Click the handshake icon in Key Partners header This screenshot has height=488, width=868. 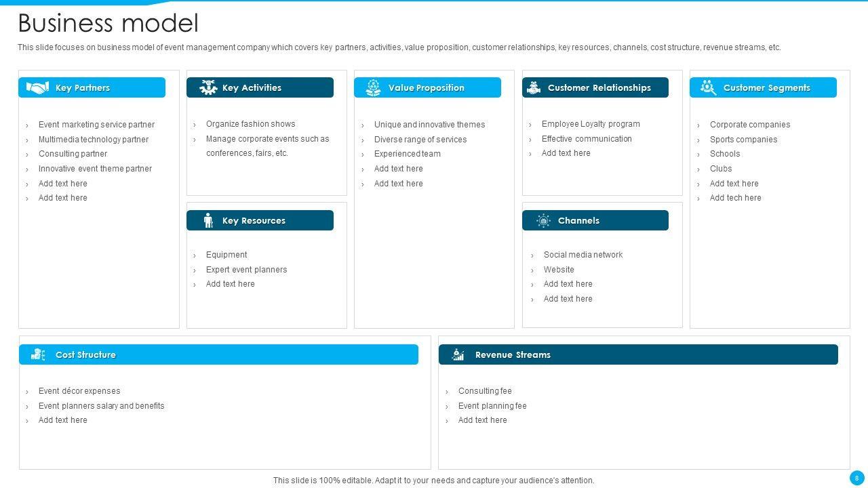37,87
